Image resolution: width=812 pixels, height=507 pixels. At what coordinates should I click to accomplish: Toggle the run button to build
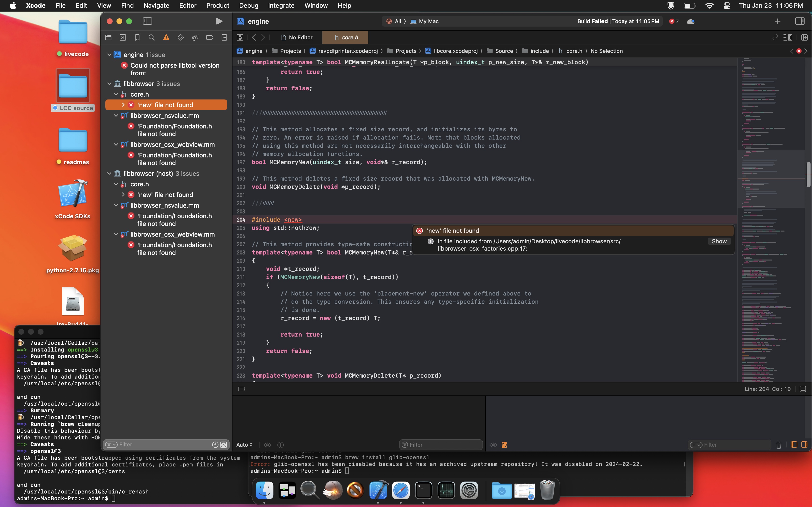click(x=219, y=21)
